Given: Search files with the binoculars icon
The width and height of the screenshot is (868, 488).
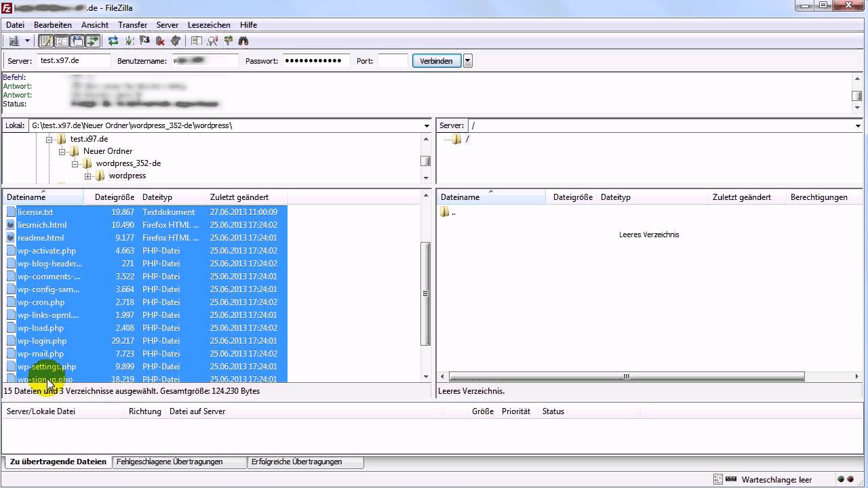Looking at the screenshot, I should (243, 41).
